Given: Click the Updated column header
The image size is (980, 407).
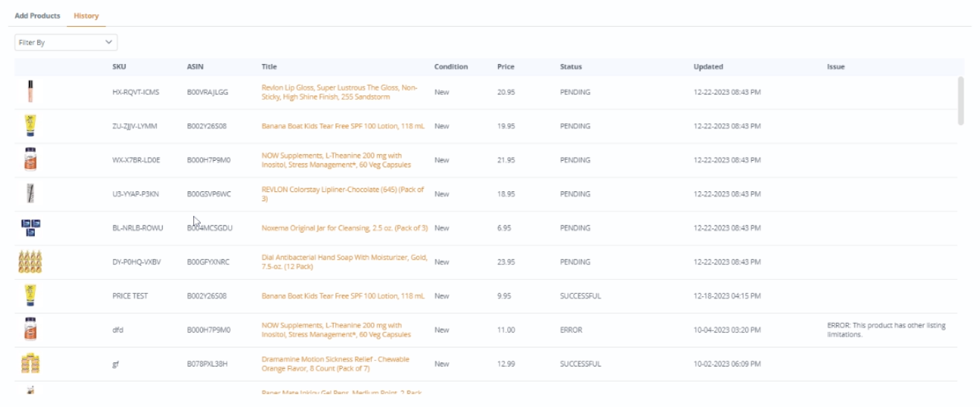Looking at the screenshot, I should tap(709, 66).
